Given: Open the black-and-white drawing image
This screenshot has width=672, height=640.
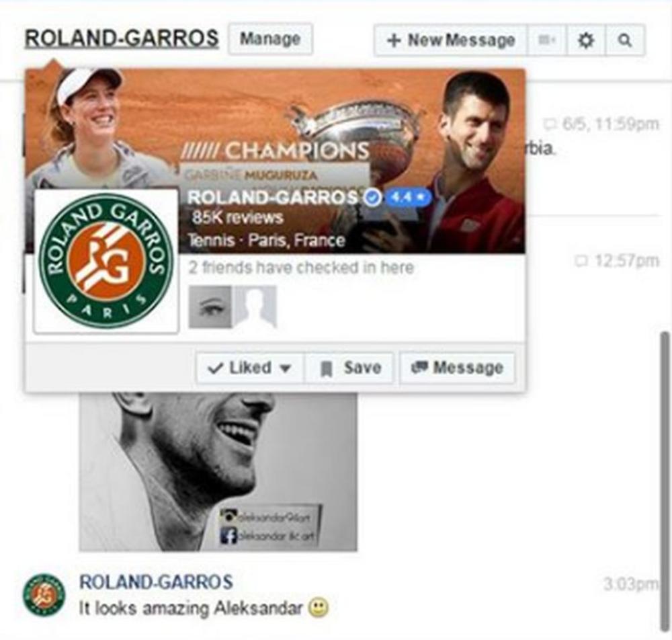Looking at the screenshot, I should pyautogui.click(x=218, y=471).
